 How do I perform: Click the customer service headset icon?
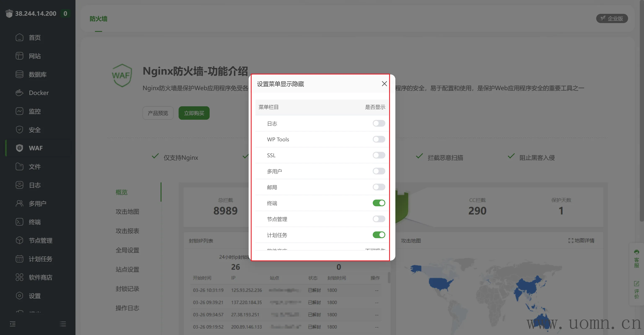636,252
